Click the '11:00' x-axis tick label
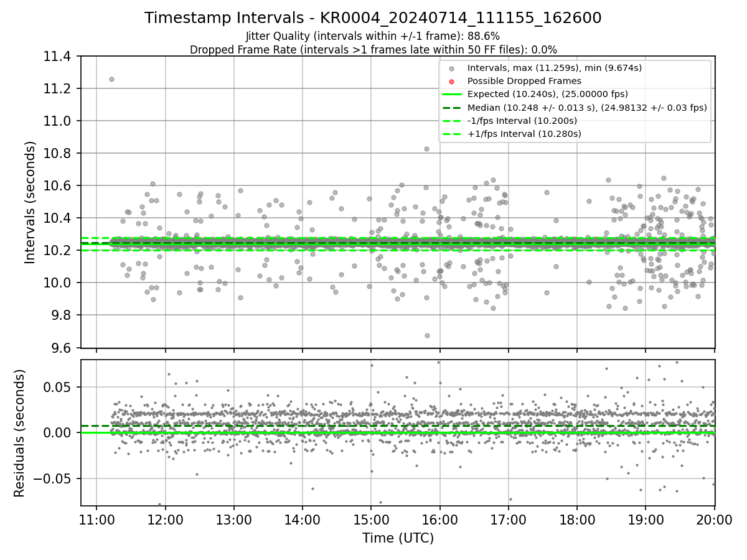 [96, 519]
